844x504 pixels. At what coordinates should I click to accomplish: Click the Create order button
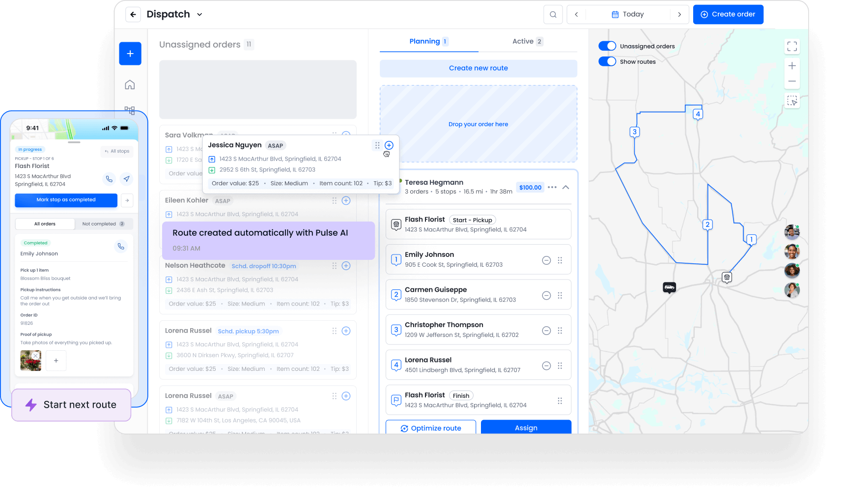point(728,14)
